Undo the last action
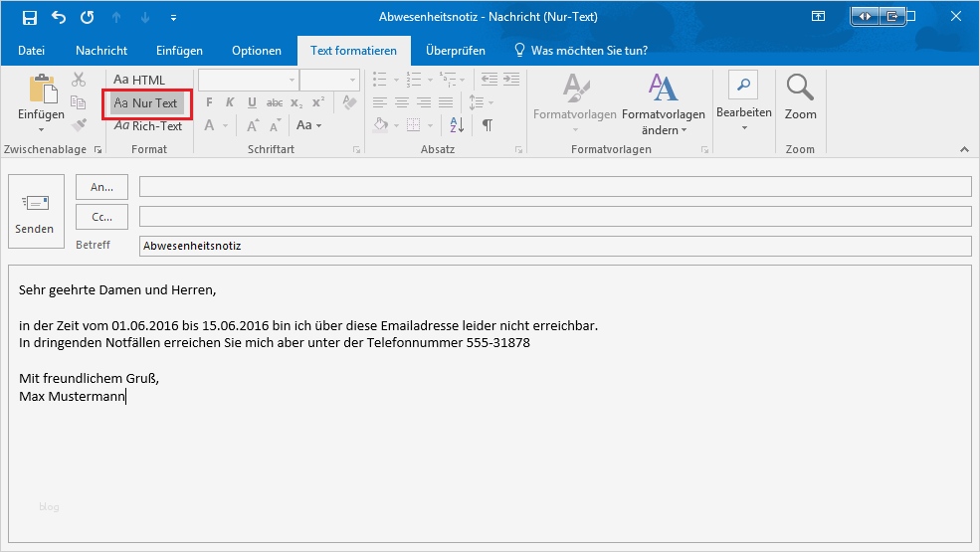Viewport: 980px width, 552px height. click(59, 17)
